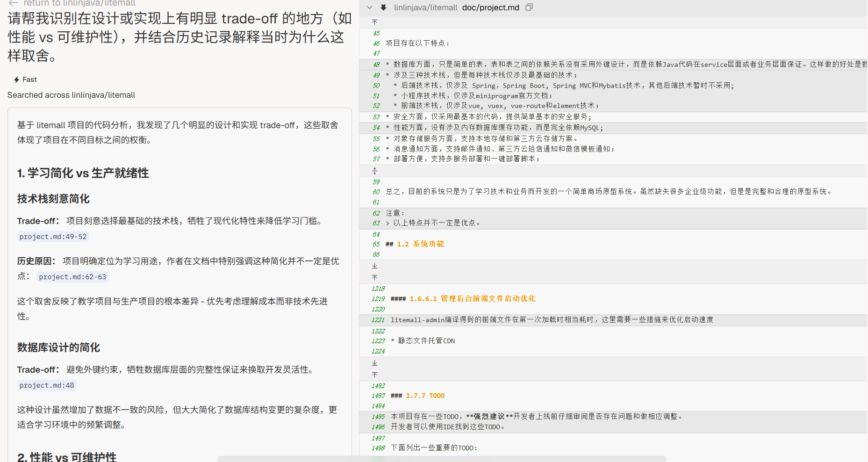Expand code upward above line 1492
The image size is (868, 462).
[x=374, y=375]
